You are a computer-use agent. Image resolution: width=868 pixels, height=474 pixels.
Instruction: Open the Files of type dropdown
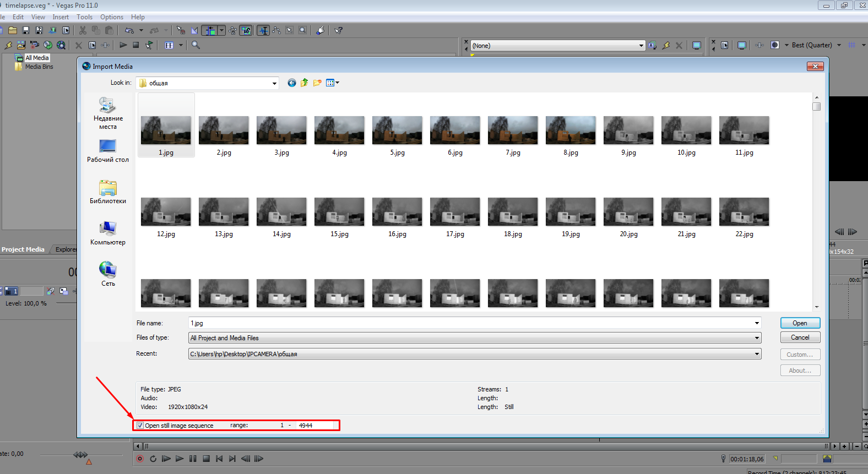tap(757, 338)
